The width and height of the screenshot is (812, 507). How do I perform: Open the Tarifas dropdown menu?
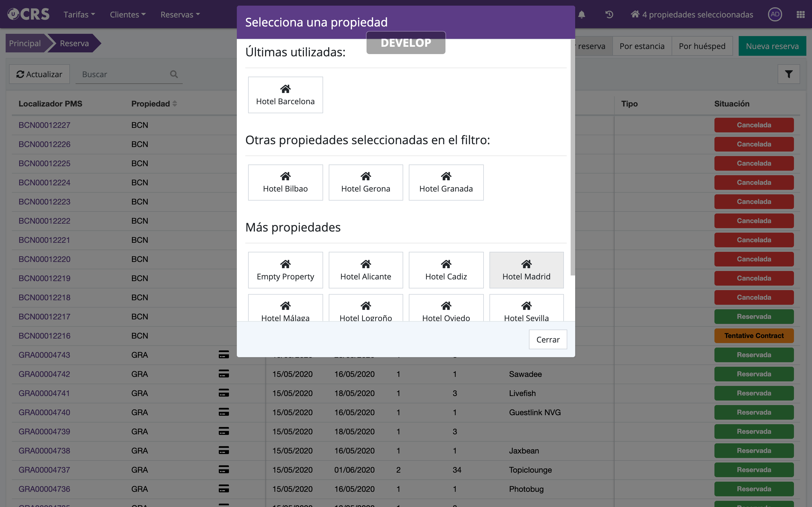coord(79,14)
